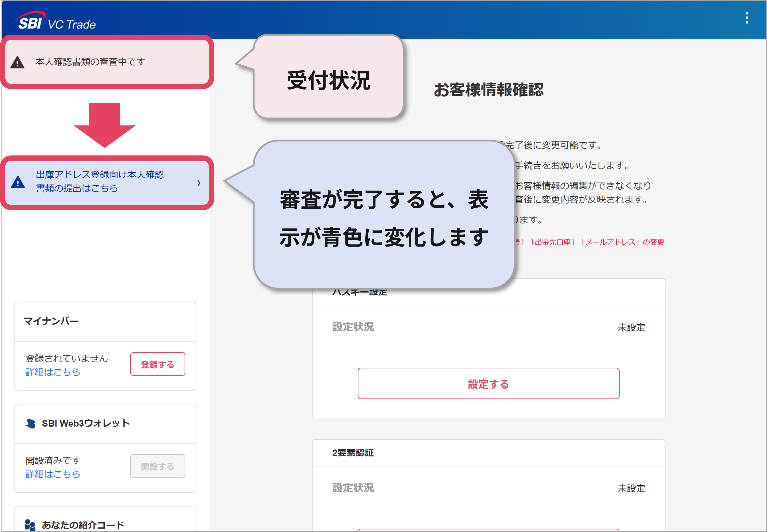
Task: Select the 本人確認書類の審査中です notice text
Action: 90,62
